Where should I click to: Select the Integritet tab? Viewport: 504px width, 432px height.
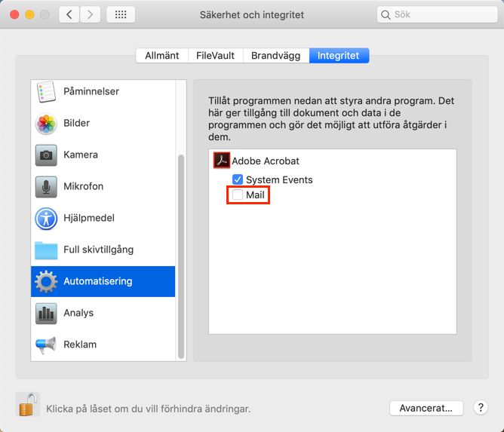pyautogui.click(x=339, y=56)
